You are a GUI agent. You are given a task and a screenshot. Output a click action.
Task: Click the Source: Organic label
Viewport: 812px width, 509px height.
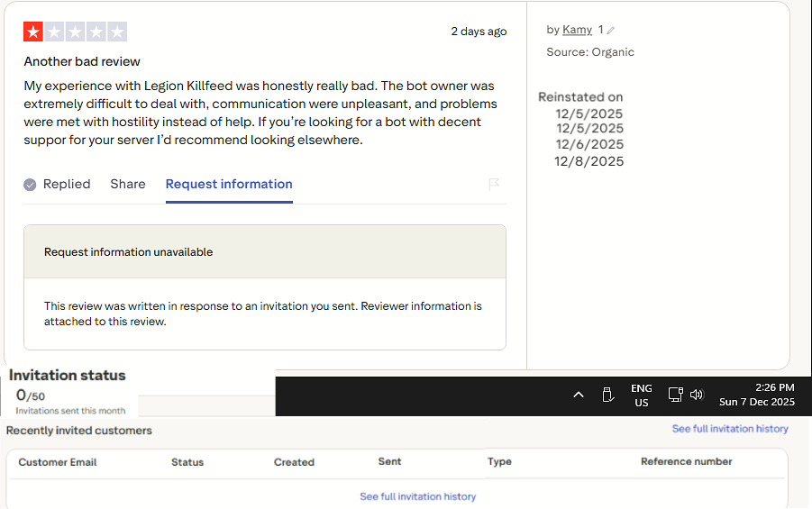click(x=590, y=51)
